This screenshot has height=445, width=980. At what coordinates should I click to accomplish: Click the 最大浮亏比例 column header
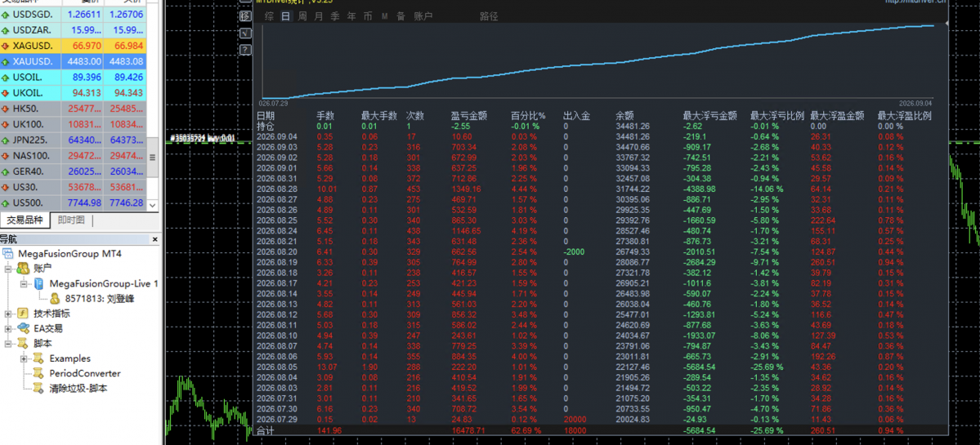coord(776,115)
